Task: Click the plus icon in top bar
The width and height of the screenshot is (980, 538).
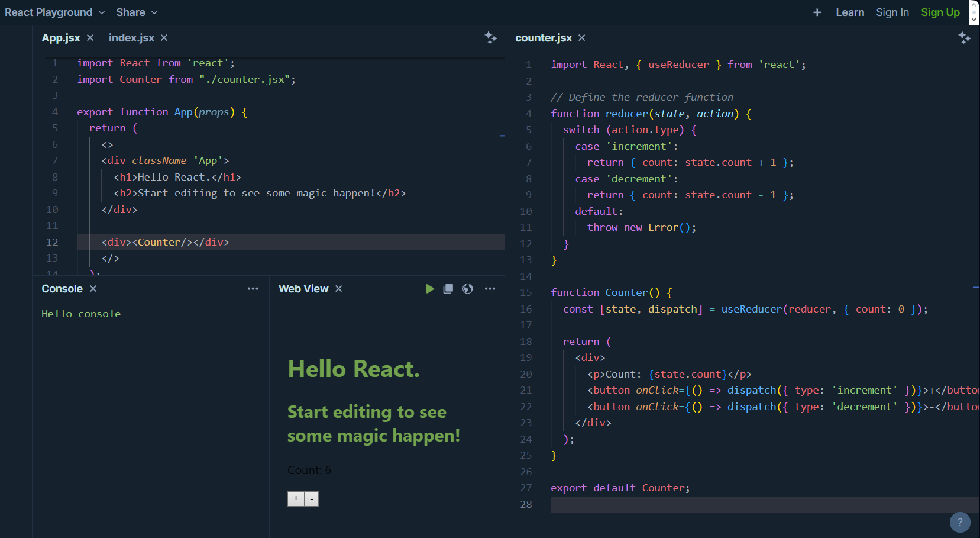Action: click(x=817, y=12)
